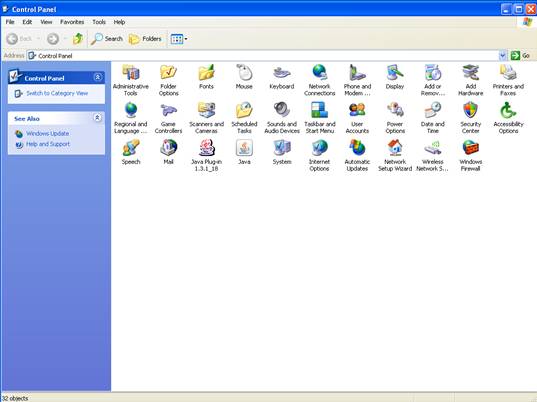Viewport: 537px width, 402px height.
Task: Click the Forward arrow toolbar button
Action: click(53, 39)
